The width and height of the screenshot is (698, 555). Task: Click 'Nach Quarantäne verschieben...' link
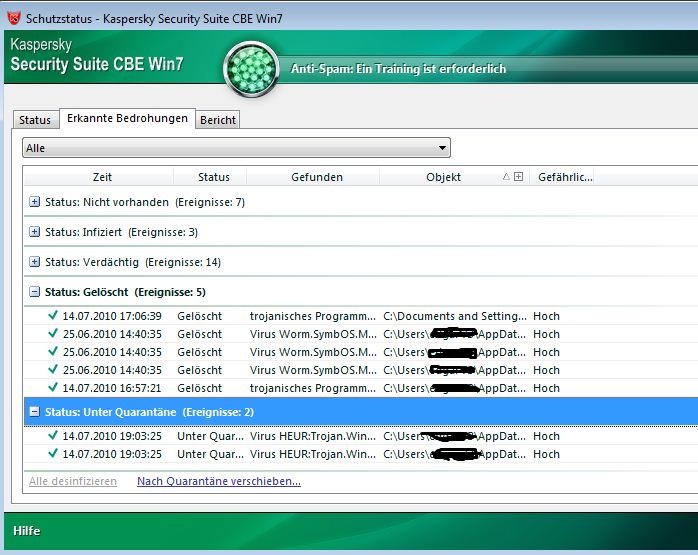(x=219, y=481)
